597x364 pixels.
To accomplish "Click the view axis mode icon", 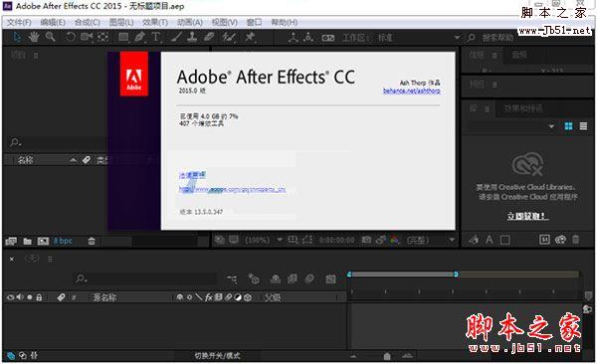I will click(327, 38).
